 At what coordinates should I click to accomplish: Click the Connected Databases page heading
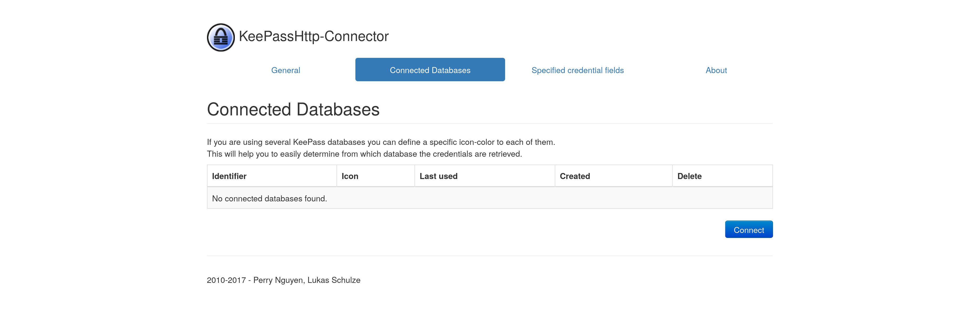click(x=293, y=110)
